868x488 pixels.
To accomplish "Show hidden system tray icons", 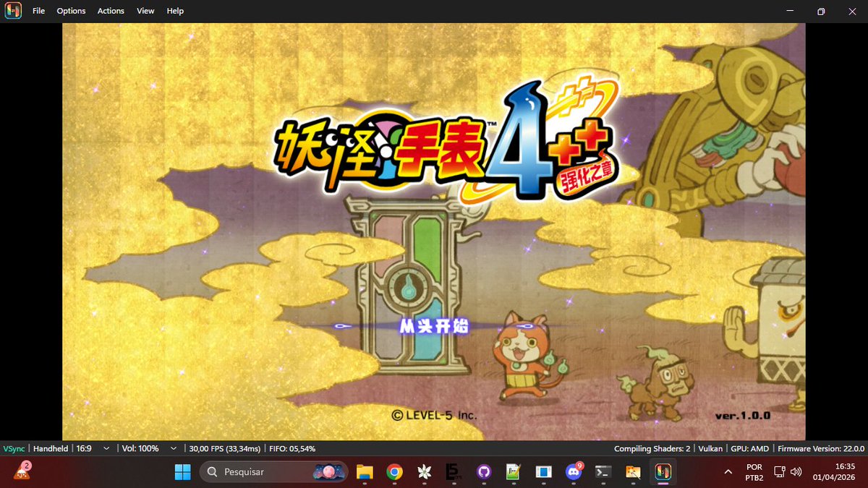I will point(728,472).
